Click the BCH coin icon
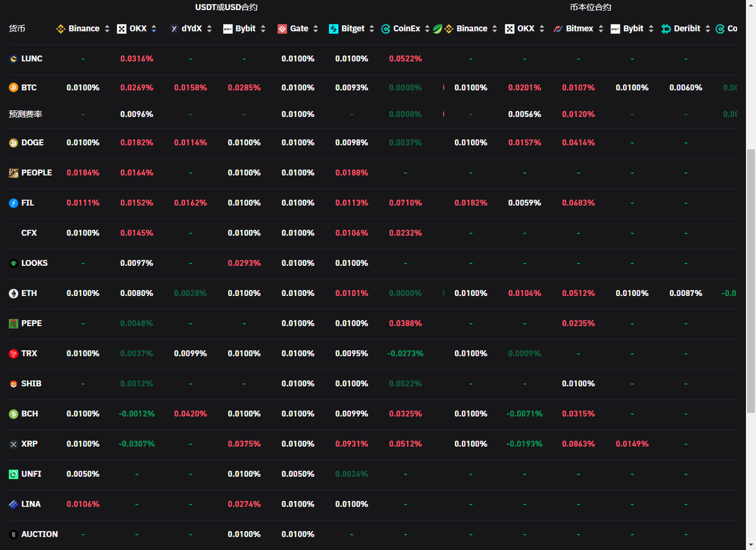This screenshot has width=756, height=550. pyautogui.click(x=13, y=414)
